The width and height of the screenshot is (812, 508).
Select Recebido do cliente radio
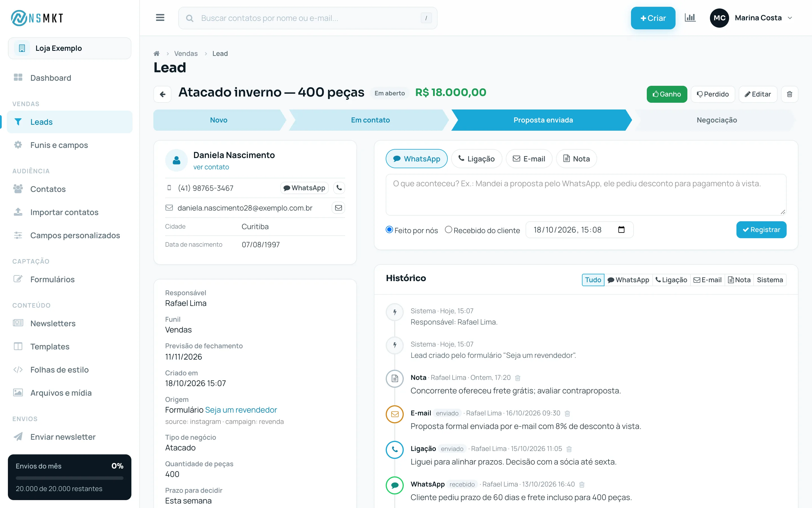pos(448,229)
